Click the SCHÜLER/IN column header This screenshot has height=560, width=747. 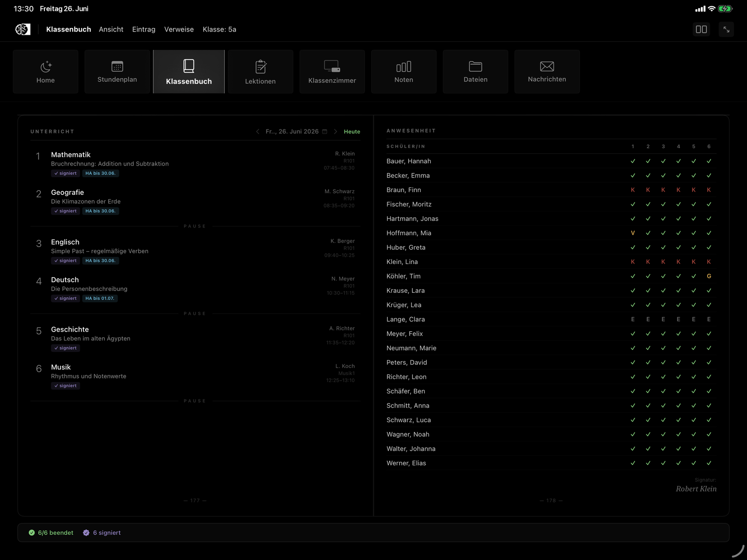pyautogui.click(x=406, y=146)
